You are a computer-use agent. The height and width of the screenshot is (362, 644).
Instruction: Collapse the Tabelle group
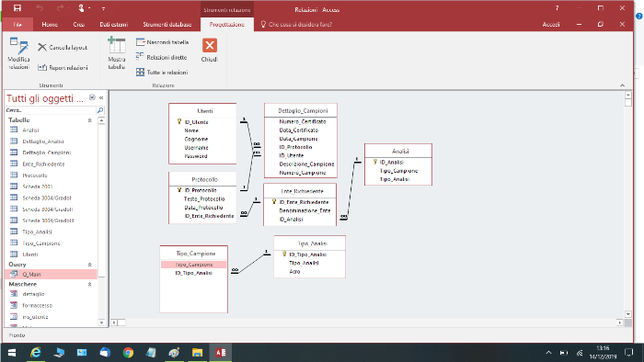click(x=89, y=120)
